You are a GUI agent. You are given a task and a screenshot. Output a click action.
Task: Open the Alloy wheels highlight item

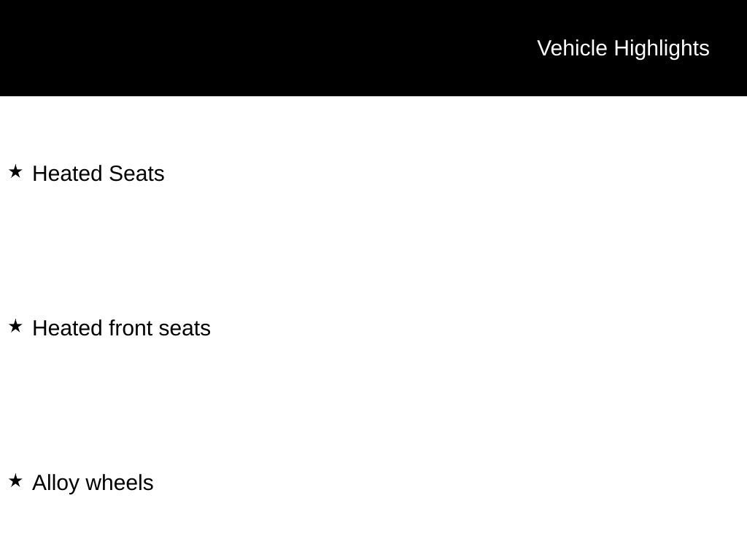(x=93, y=483)
